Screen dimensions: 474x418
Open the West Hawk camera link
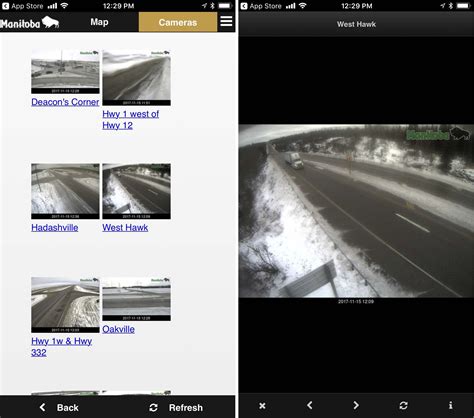125,228
